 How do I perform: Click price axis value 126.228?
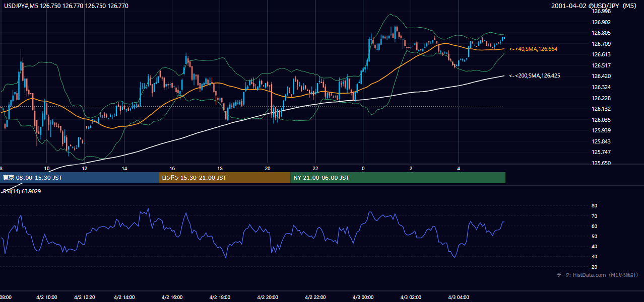click(601, 98)
